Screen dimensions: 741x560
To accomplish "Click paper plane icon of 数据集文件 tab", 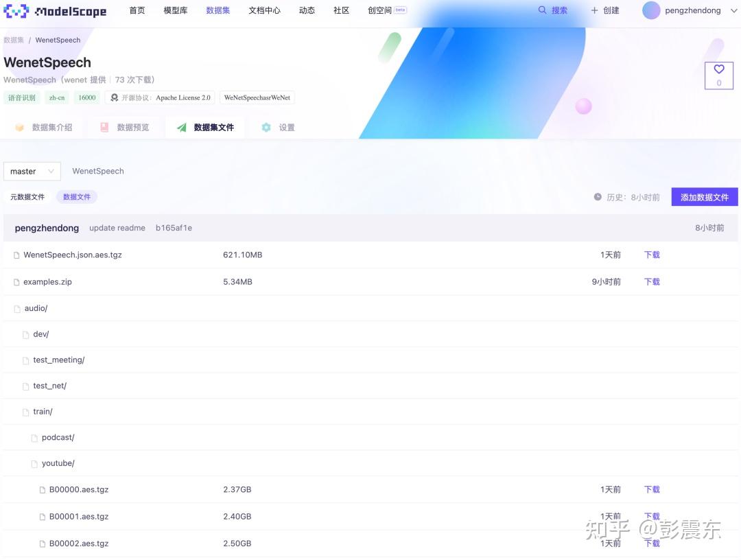I will click(x=181, y=127).
